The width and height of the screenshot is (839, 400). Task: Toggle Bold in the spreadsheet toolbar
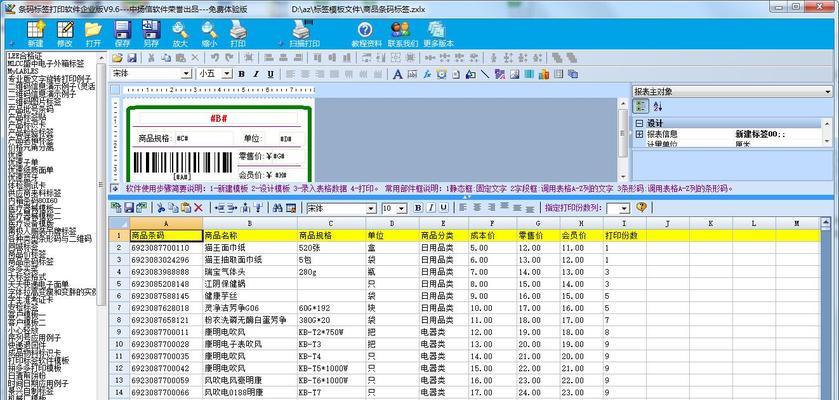click(x=418, y=207)
